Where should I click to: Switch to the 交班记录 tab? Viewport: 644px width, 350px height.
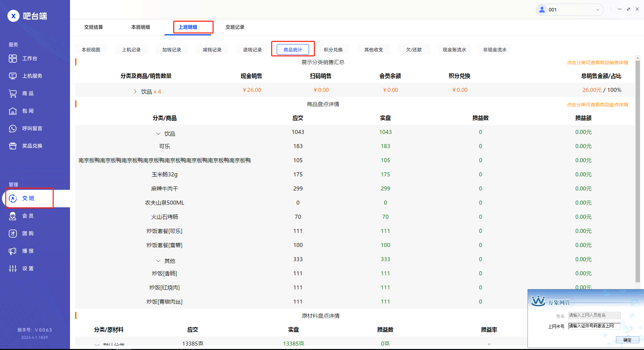point(235,27)
